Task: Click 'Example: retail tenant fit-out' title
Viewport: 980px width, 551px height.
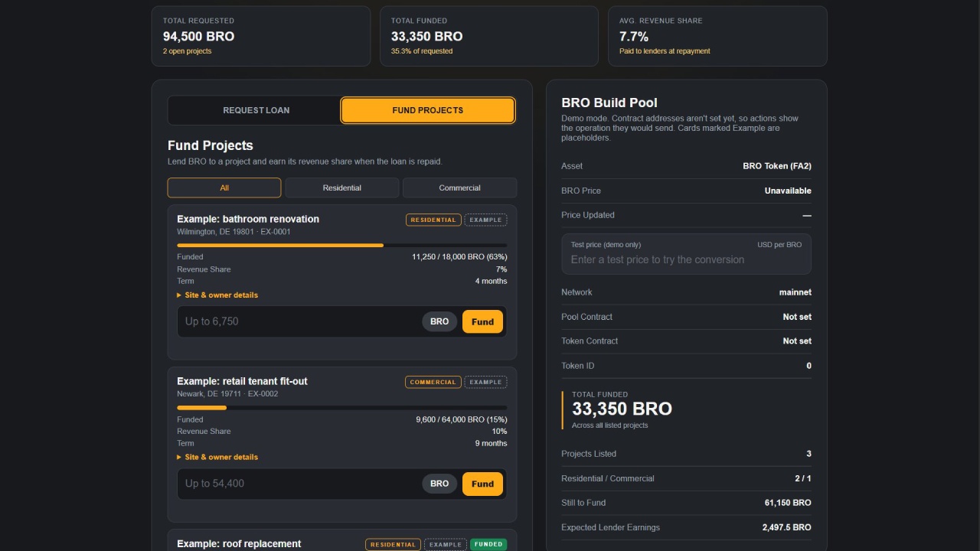Action: point(242,381)
